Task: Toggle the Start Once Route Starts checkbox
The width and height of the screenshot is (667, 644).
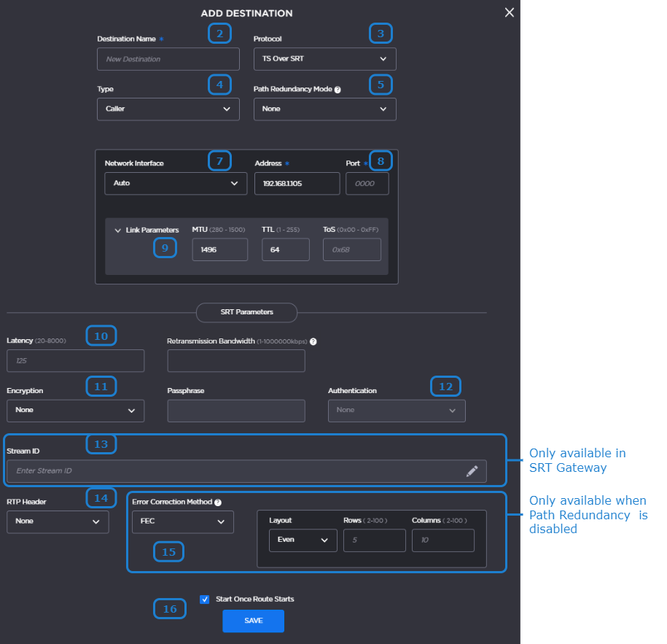Action: [205, 600]
